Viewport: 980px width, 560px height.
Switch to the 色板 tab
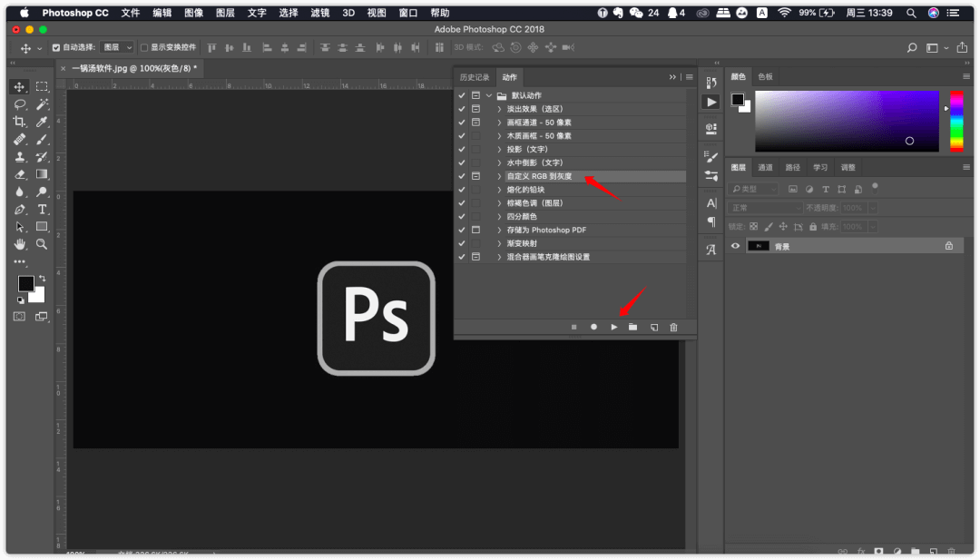point(766,77)
